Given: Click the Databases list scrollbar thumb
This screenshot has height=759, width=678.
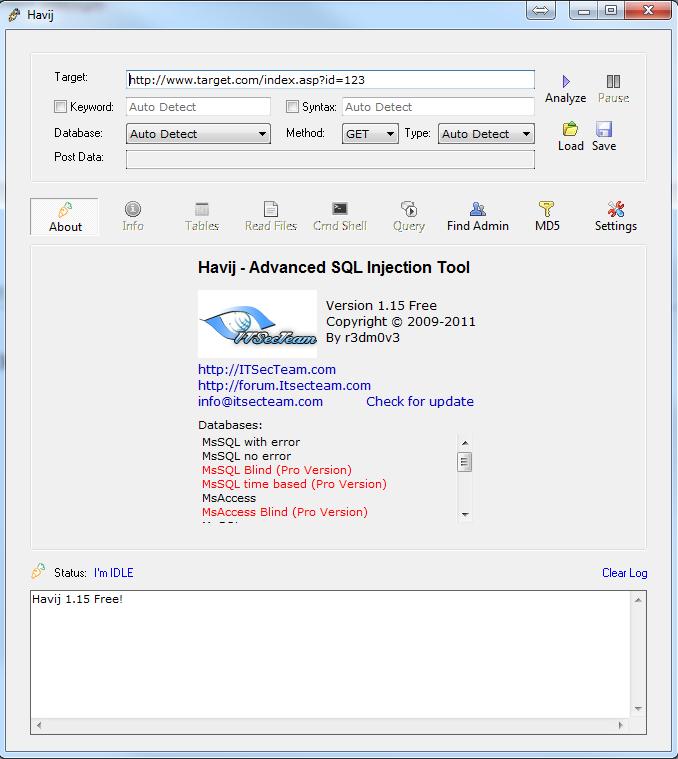Looking at the screenshot, I should coord(465,462).
